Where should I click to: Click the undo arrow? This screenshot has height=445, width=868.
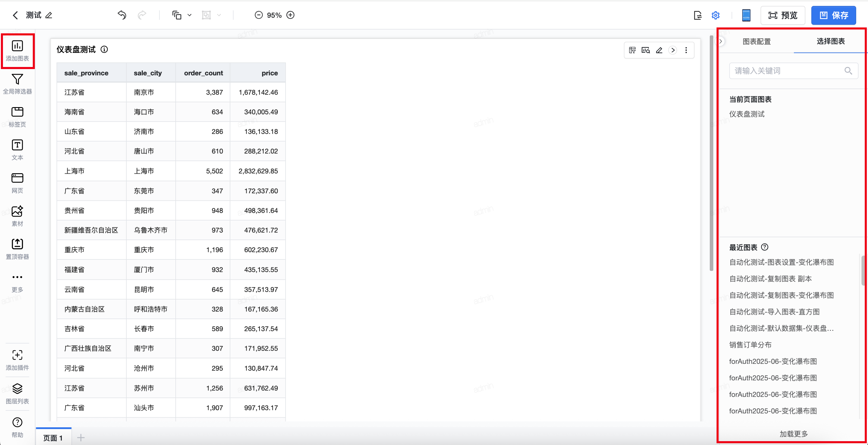[x=122, y=15]
